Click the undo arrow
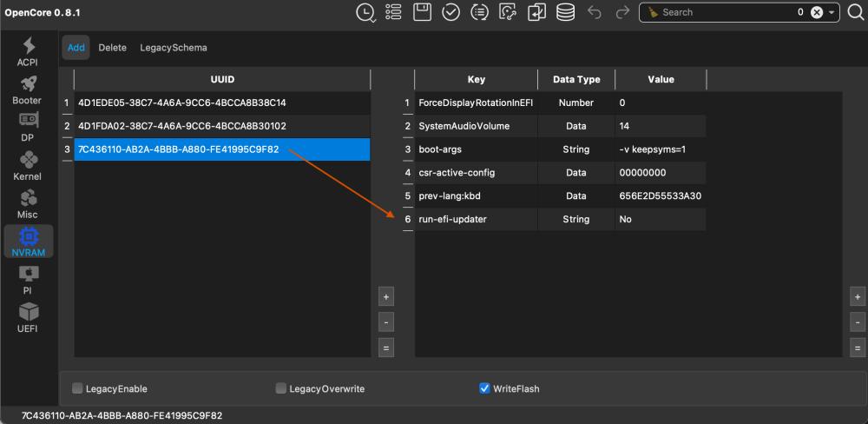868x424 pixels. 595,12
